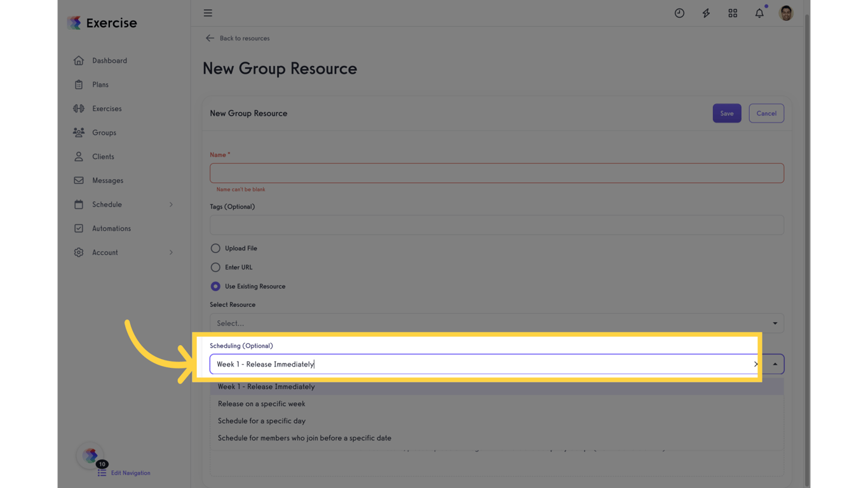Choose Release on a specific week option
Image resolution: width=868 pixels, height=488 pixels.
pos(261,404)
